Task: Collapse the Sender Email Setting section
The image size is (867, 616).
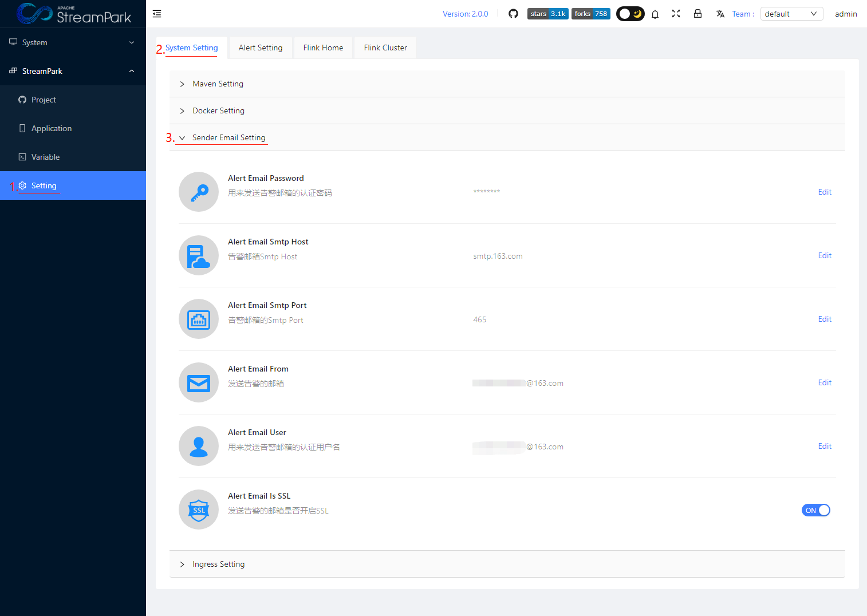Action: pos(228,138)
